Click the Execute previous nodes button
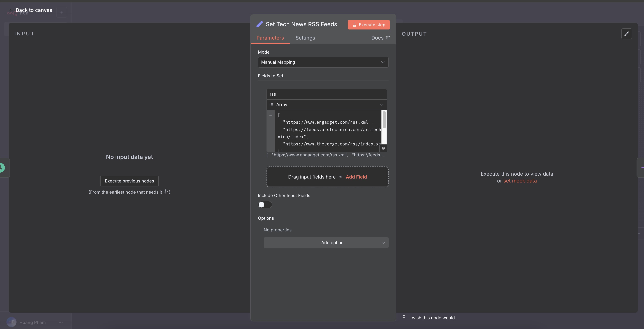 tap(129, 181)
